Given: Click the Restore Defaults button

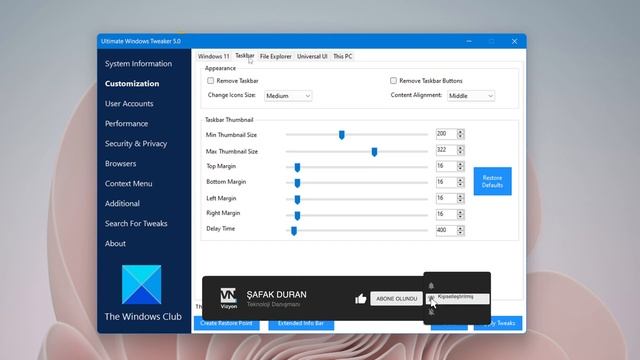Looking at the screenshot, I should [x=492, y=181].
